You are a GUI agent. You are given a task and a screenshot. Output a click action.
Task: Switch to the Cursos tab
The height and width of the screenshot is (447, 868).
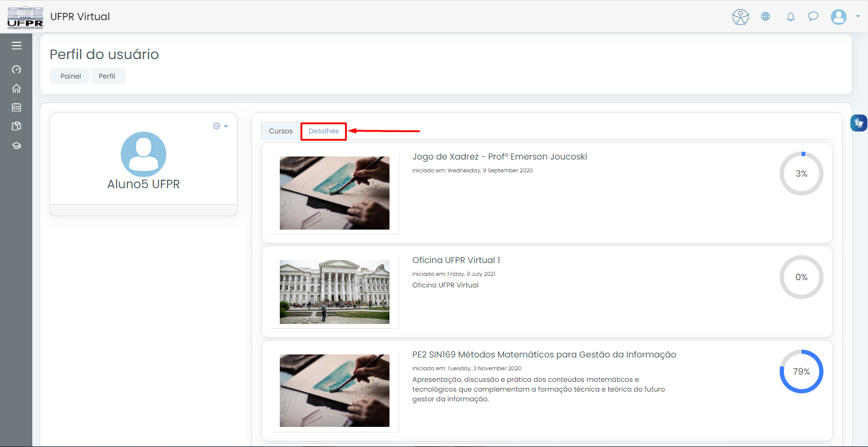[x=281, y=131]
